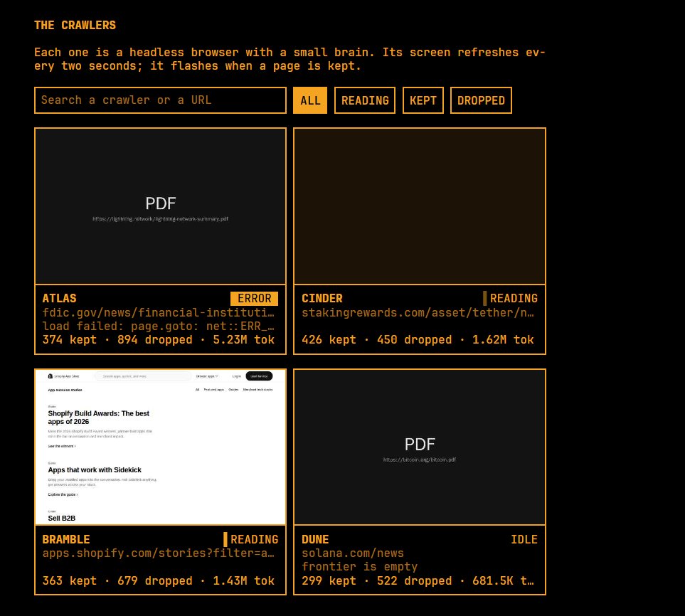Screen dimensions: 685x616
Task: Click the crawler or URL search field
Action: [x=160, y=100]
